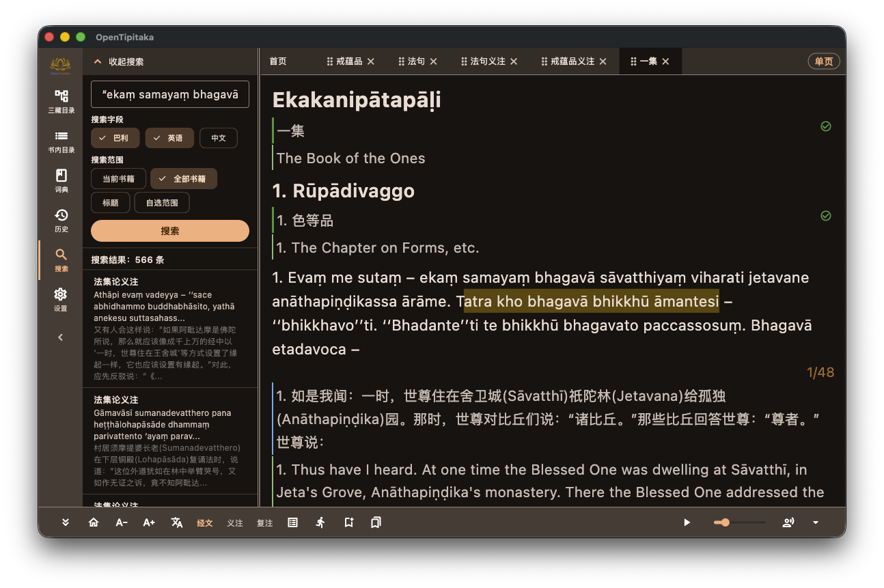The image size is (884, 588).
Task: Click the OpenTipitaka lotus logo
Action: click(61, 66)
